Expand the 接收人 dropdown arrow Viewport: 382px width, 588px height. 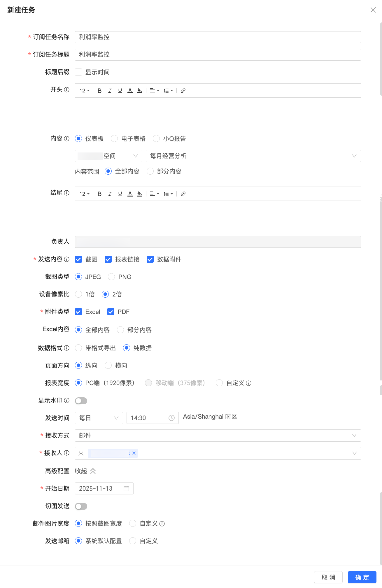354,453
